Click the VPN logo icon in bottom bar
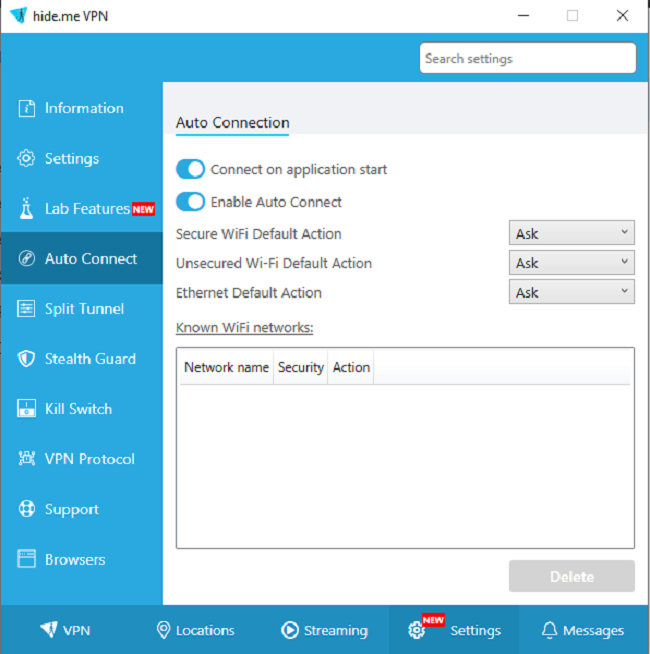 tap(49, 630)
